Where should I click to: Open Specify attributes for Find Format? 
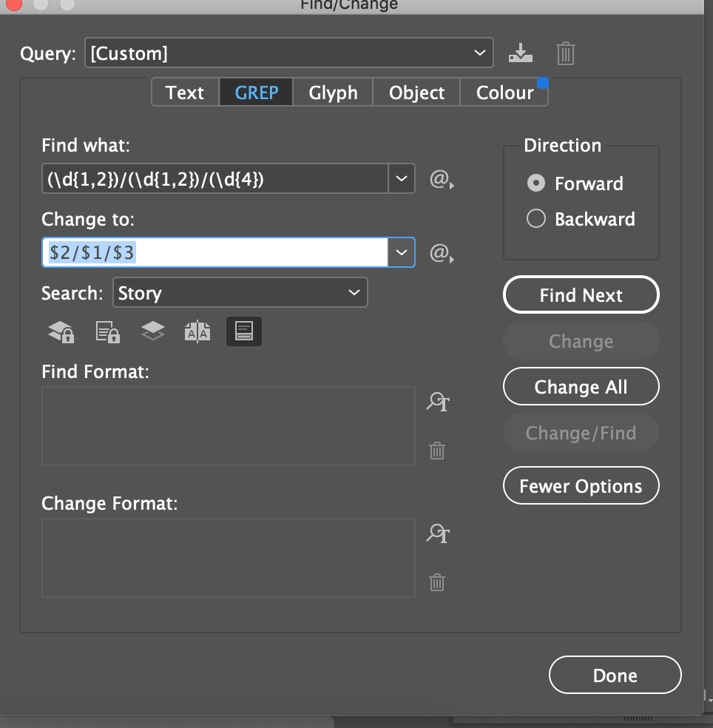click(x=437, y=402)
